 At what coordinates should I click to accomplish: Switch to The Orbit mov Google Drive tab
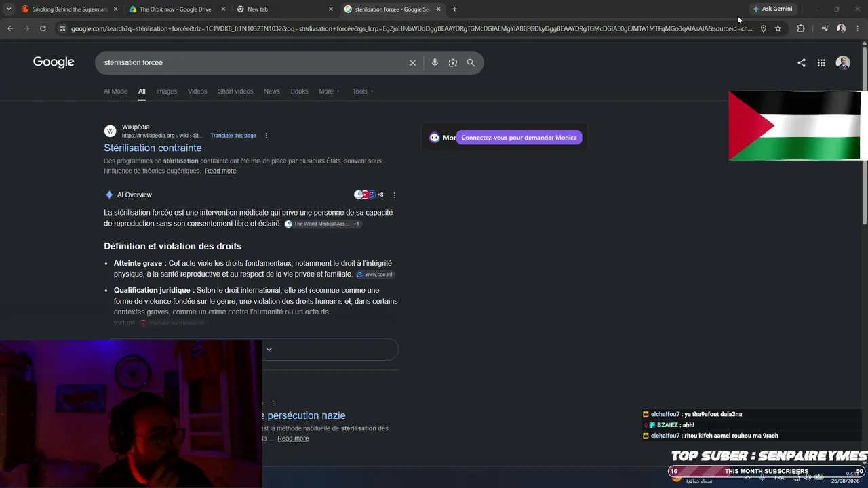point(175,9)
